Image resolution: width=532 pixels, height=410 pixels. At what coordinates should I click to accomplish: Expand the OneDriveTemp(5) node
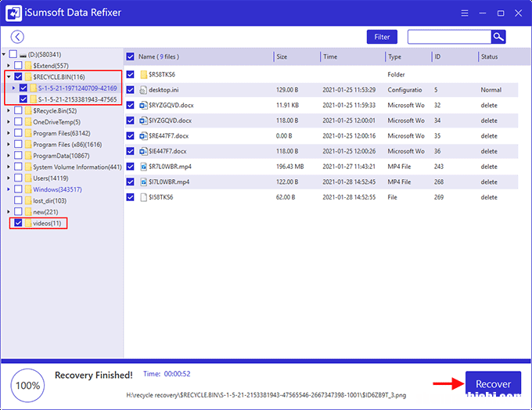coord(9,121)
